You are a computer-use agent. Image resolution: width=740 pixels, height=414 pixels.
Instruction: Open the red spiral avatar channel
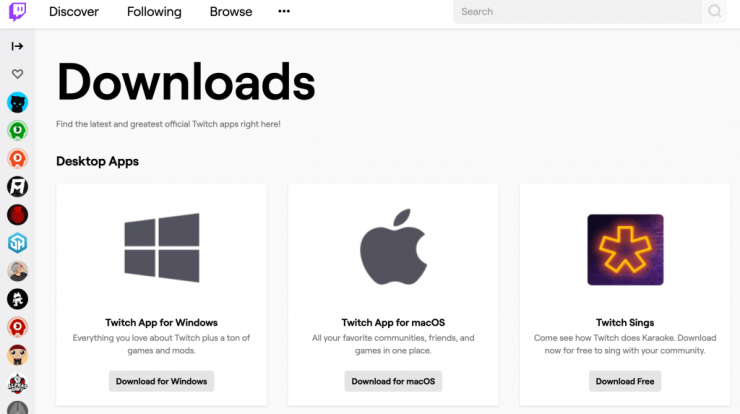17,215
